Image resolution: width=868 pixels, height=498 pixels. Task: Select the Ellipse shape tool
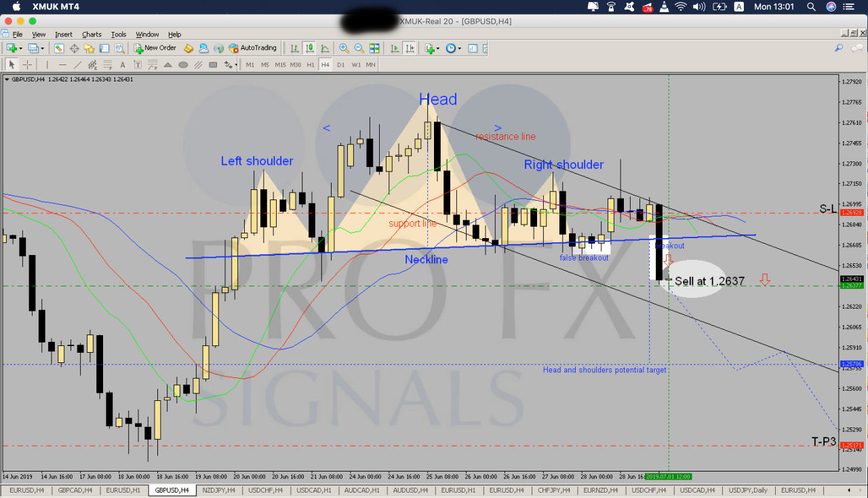183,64
